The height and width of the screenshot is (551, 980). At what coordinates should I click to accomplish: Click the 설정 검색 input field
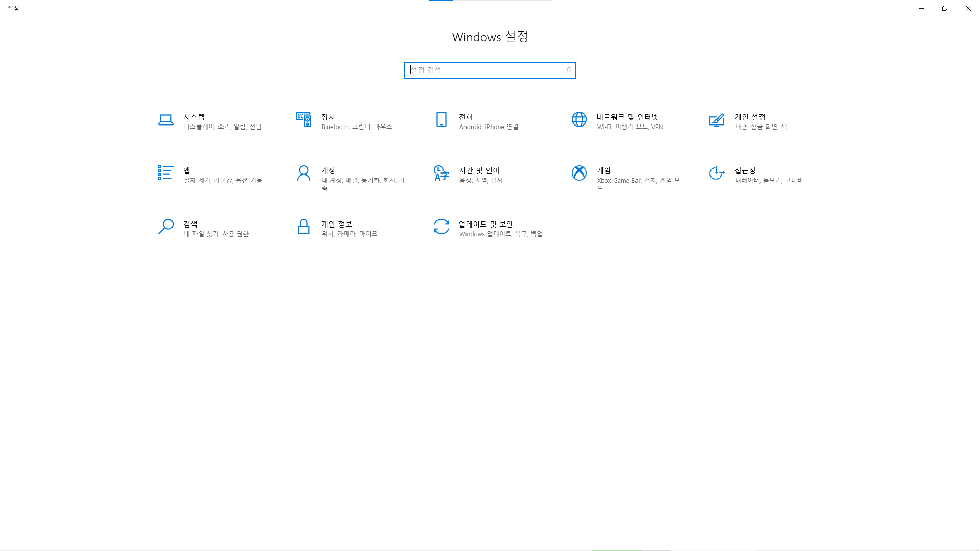point(485,70)
